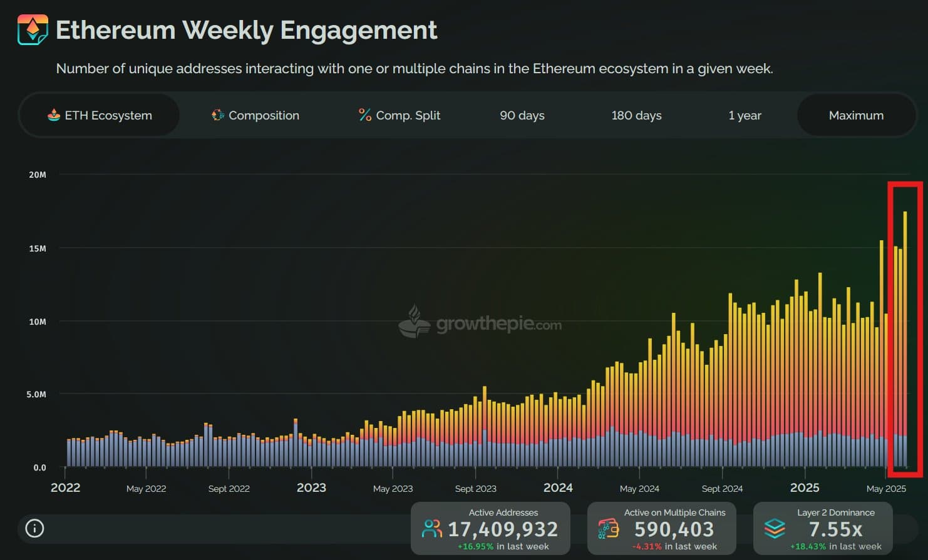928x560 pixels.
Task: Click the Ethereum Weekly Engagement logo icon
Action: [33, 29]
